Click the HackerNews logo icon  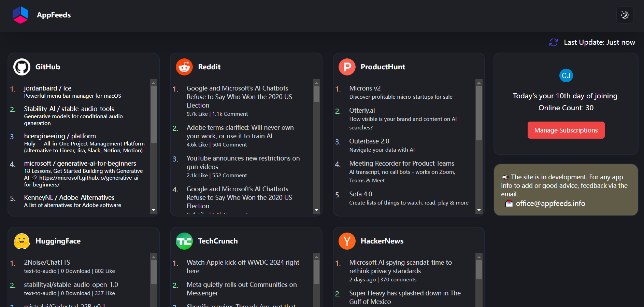coord(347,241)
